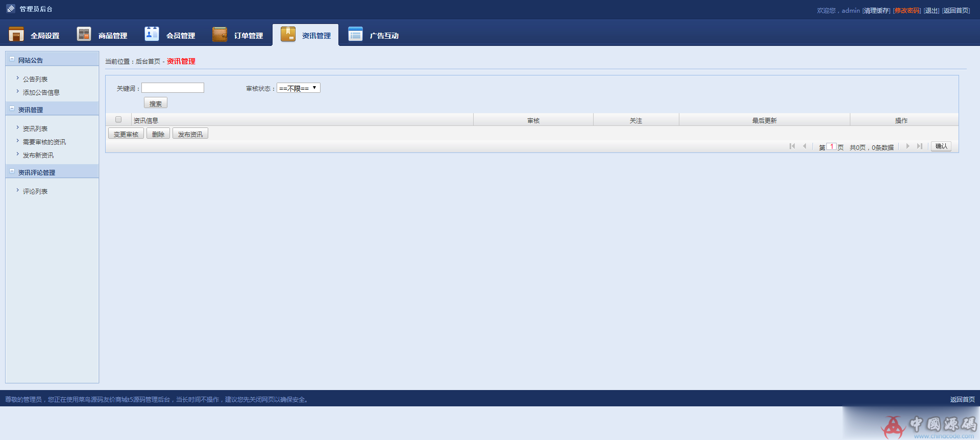Go to the last page arrow icon
The image size is (980, 440).
919,146
